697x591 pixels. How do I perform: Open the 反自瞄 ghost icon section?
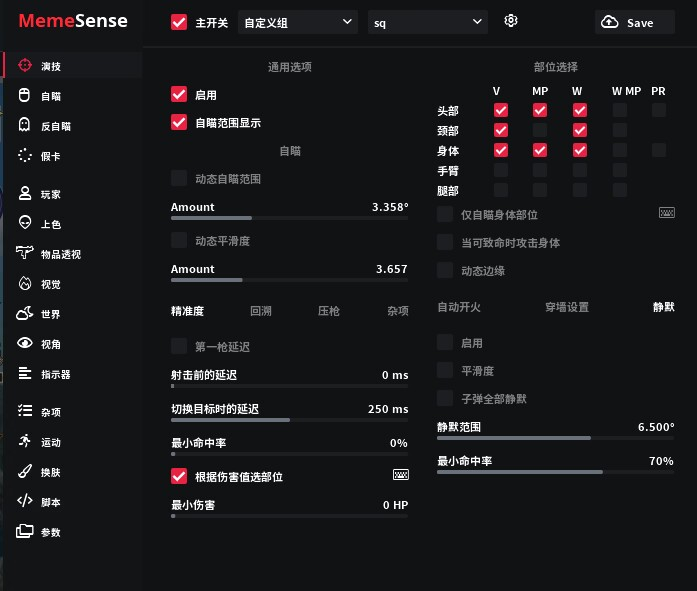[x=25, y=126]
